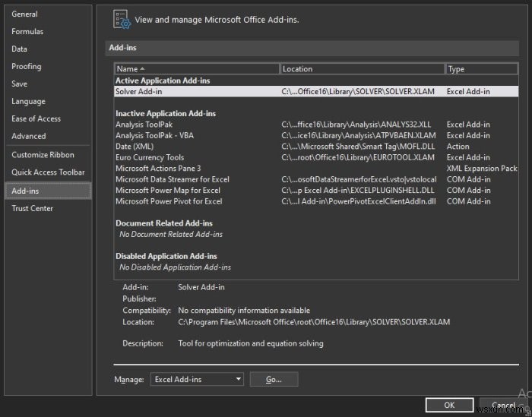Select Microsoft Actions Pane 3 row

coord(316,169)
